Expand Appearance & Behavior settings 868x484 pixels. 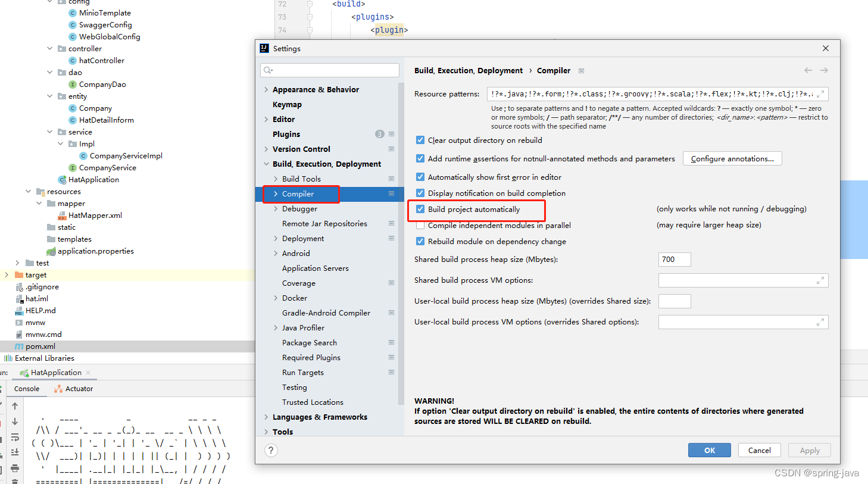[x=266, y=89]
